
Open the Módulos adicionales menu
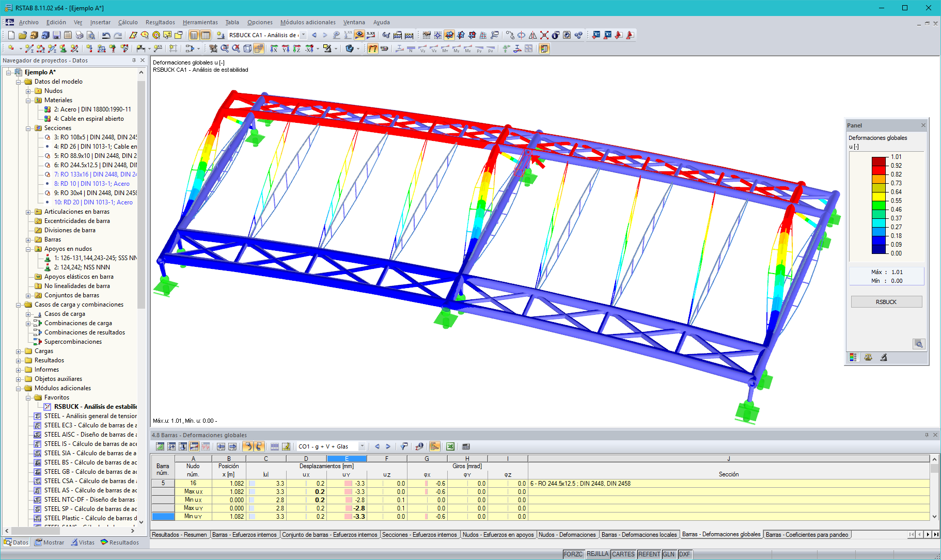coord(308,22)
